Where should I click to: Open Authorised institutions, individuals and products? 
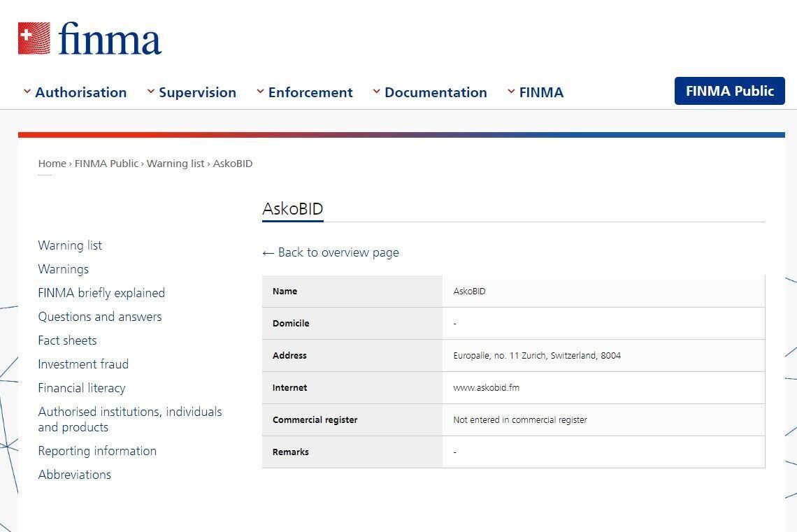point(130,419)
